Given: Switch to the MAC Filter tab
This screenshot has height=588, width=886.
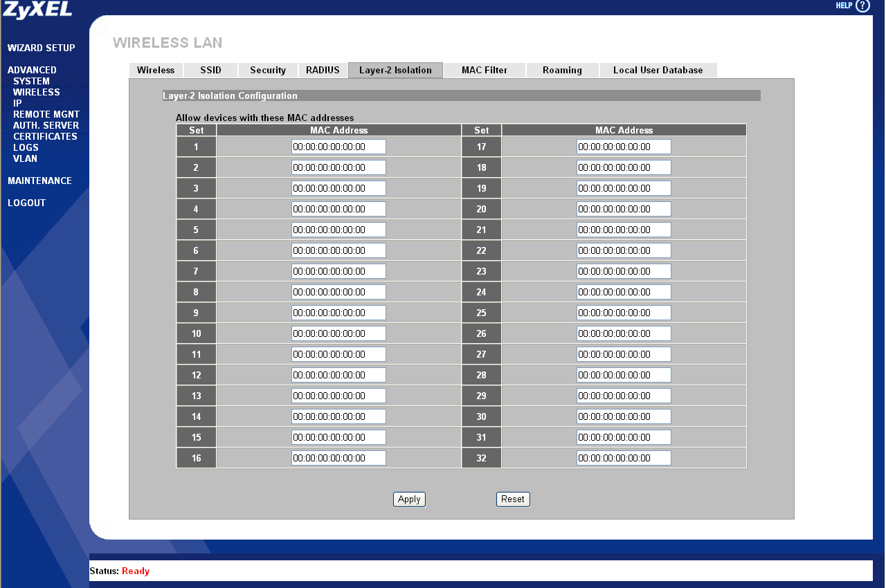Looking at the screenshot, I should (x=485, y=70).
